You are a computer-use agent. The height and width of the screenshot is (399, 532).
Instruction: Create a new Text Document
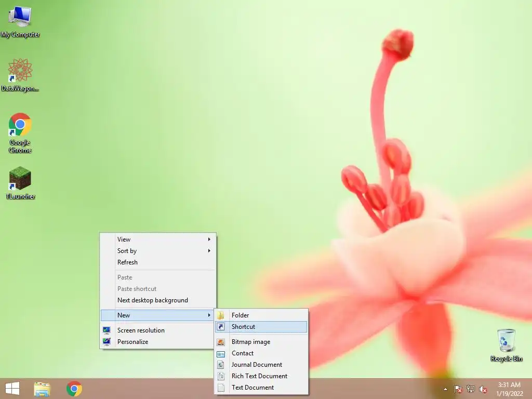(261, 388)
